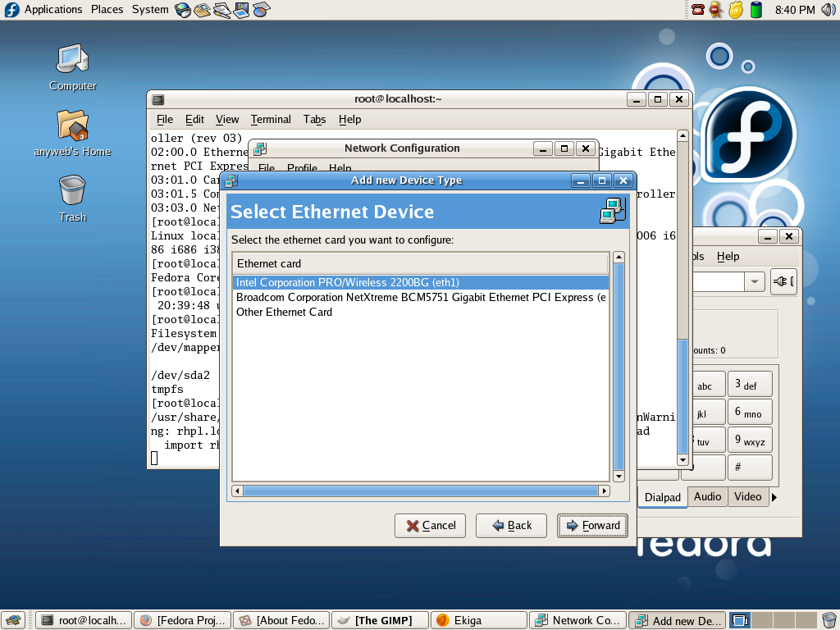The width and height of the screenshot is (840, 630).
Task: Open the terminal's Terminal menu
Action: [271, 120]
